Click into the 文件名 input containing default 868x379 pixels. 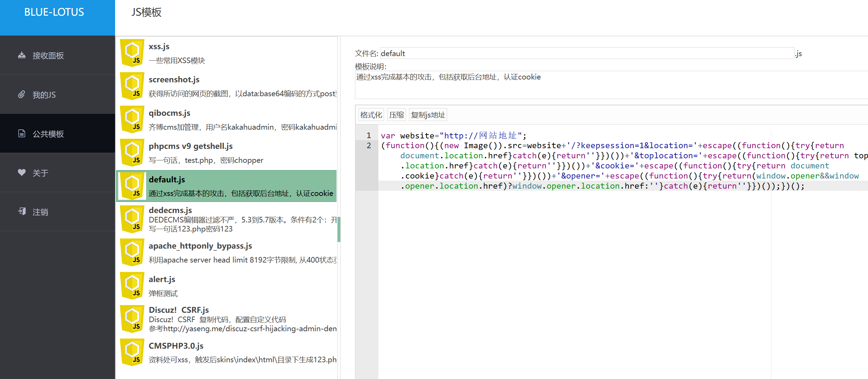(x=587, y=53)
